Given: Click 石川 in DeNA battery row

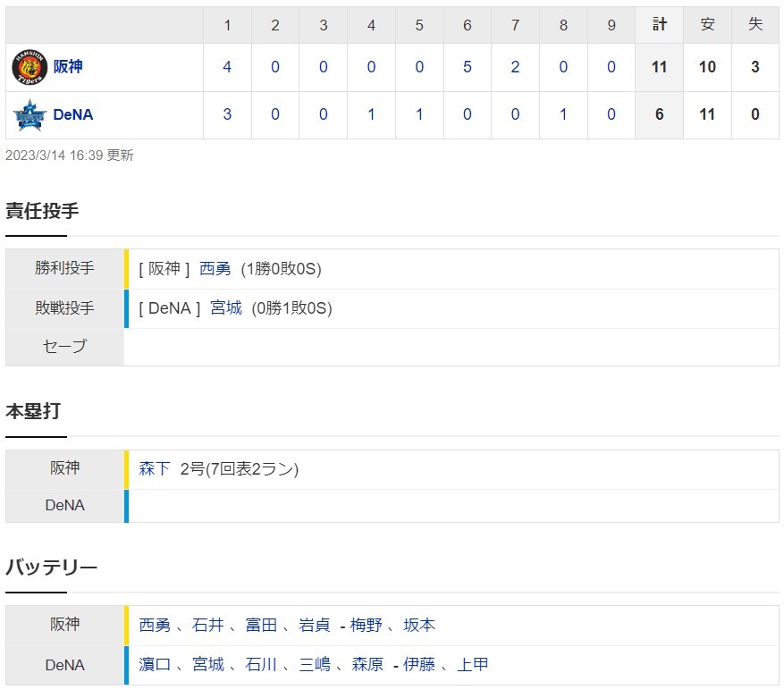Looking at the screenshot, I should coord(261,665).
